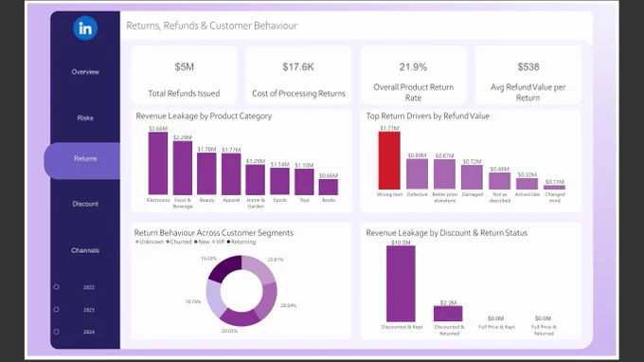Click the Churned legend item
The width and height of the screenshot is (644, 362).
coord(179,242)
